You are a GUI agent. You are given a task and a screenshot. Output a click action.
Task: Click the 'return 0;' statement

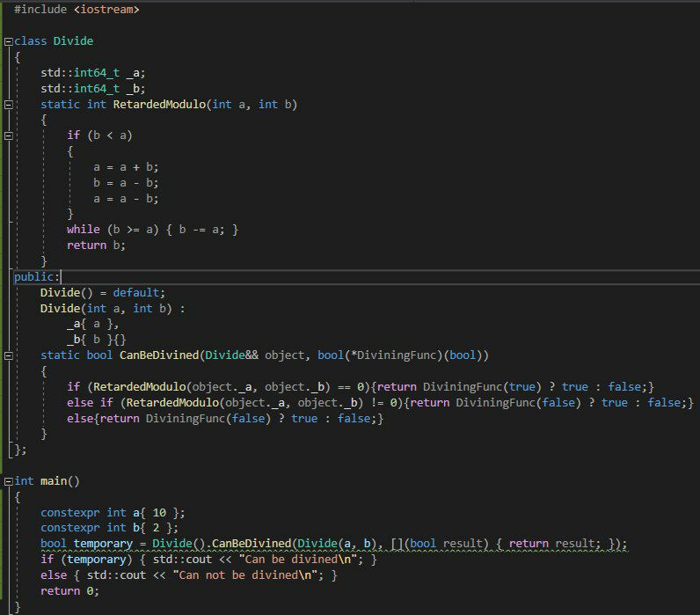69,591
